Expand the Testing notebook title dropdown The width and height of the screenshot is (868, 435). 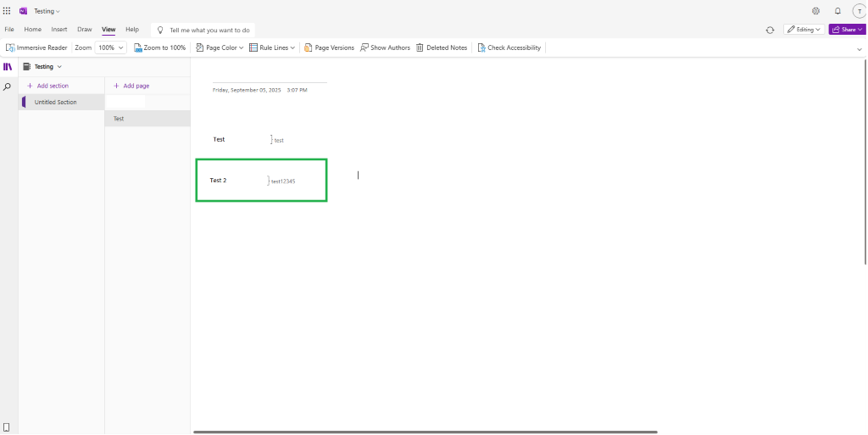[47, 11]
